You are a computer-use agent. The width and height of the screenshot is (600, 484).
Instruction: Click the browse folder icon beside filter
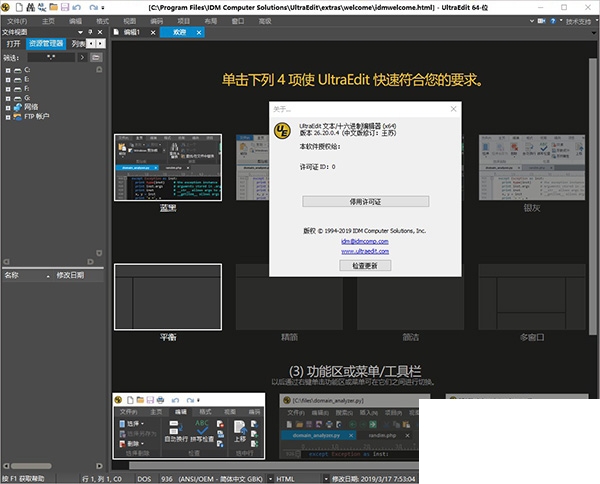96,57
